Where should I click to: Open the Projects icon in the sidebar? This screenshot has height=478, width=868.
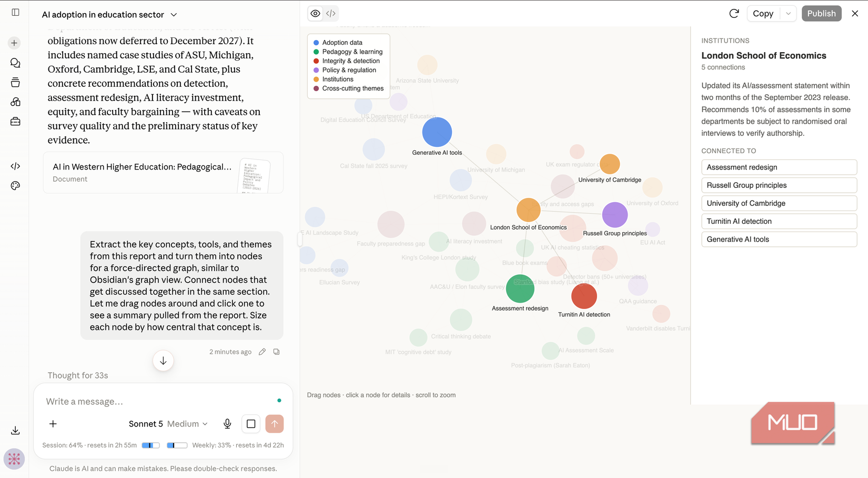pyautogui.click(x=15, y=82)
